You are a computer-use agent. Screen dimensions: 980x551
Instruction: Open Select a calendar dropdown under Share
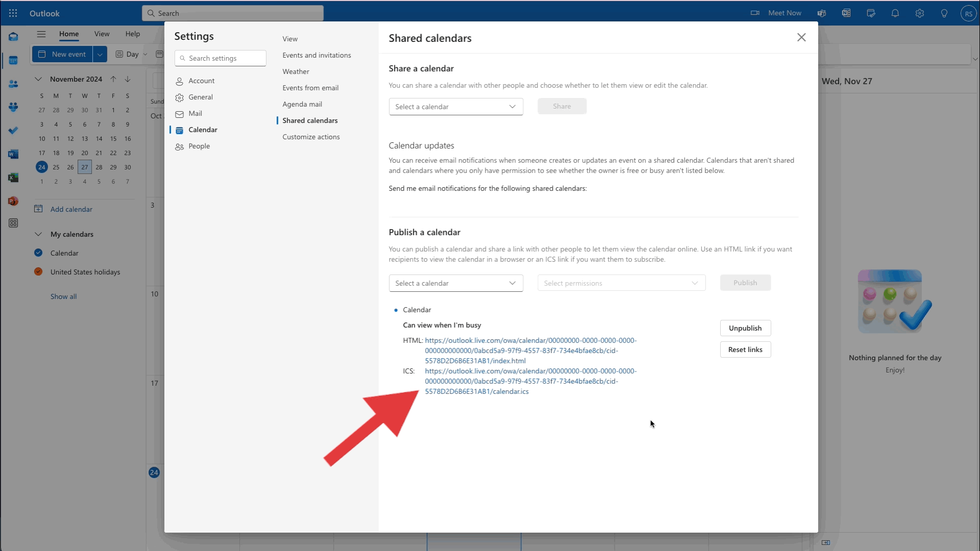456,107
